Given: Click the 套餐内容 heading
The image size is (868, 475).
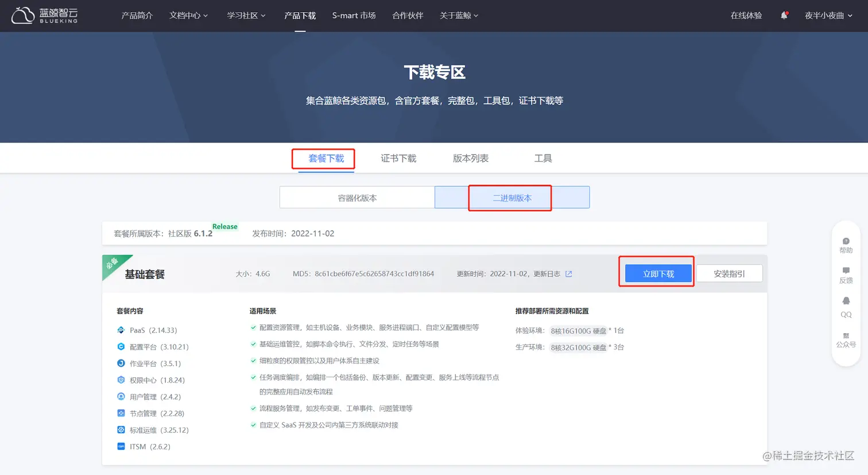Looking at the screenshot, I should click(130, 311).
